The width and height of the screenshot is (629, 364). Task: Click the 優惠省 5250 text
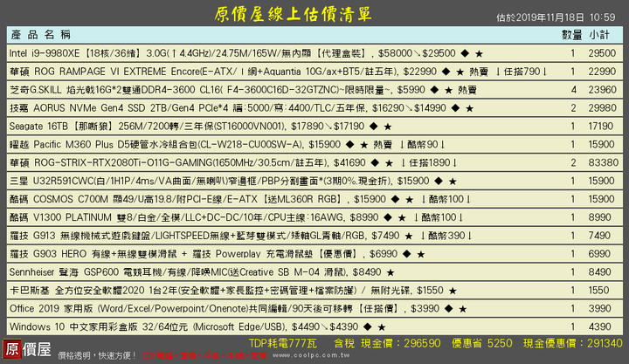tap(481, 344)
